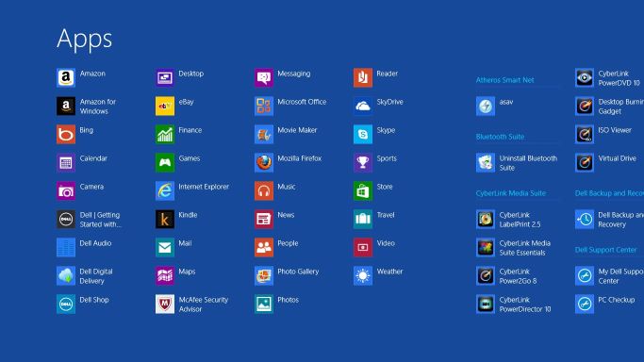Screen dimensions: 644x362
Task: Start Internet Explorer
Action: (x=165, y=190)
